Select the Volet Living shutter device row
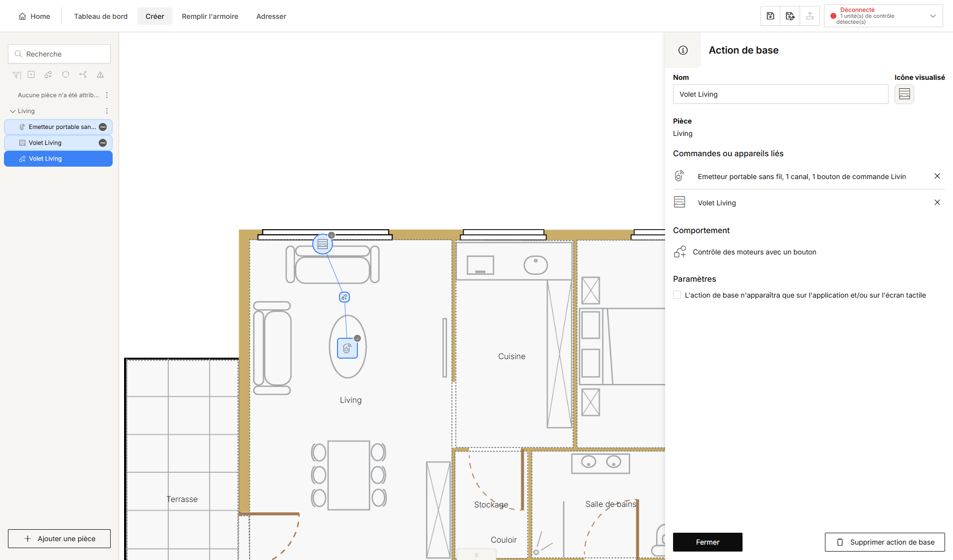Image resolution: width=953 pixels, height=560 pixels. pos(58,143)
